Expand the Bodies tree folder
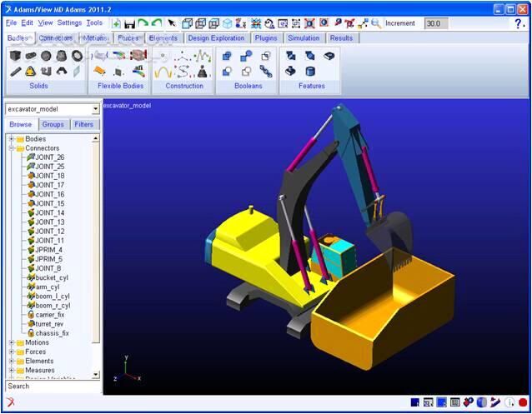This screenshot has height=414, width=532. point(12,139)
